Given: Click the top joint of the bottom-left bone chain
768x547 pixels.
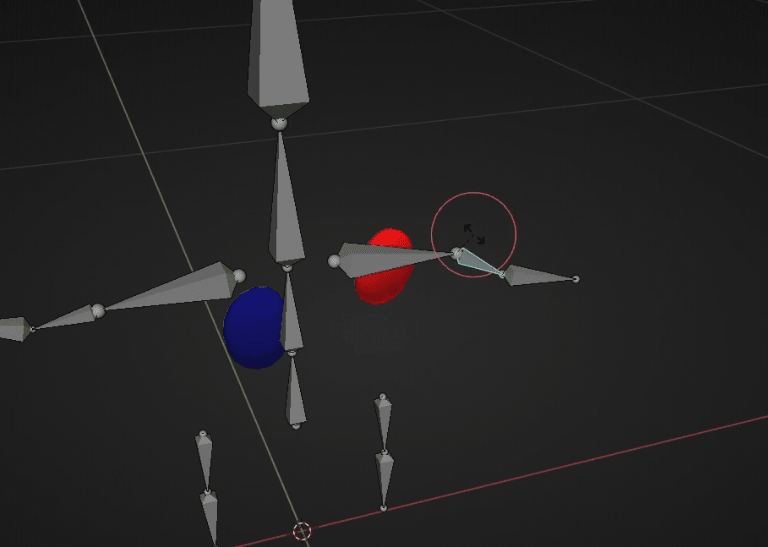Looking at the screenshot, I should point(203,434).
